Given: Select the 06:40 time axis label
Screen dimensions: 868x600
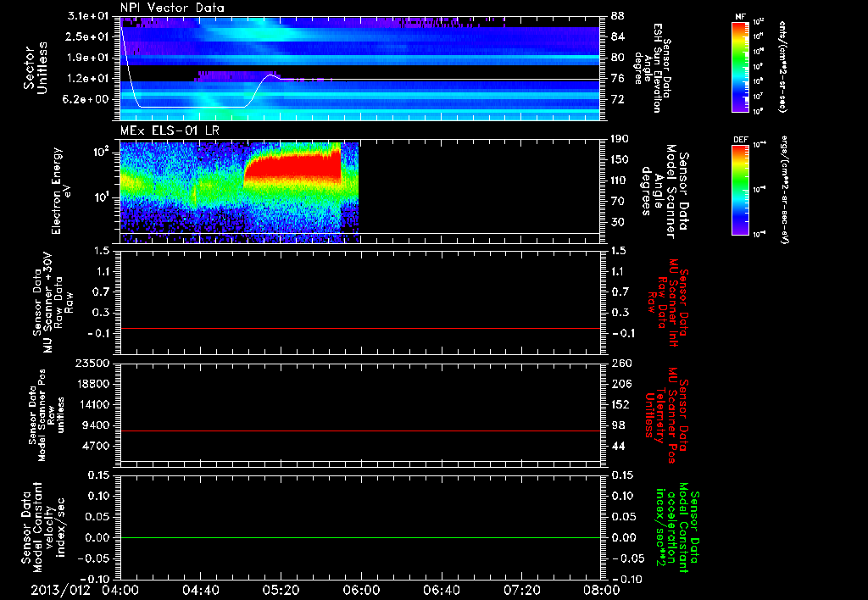Looking at the screenshot, I should click(x=442, y=590).
